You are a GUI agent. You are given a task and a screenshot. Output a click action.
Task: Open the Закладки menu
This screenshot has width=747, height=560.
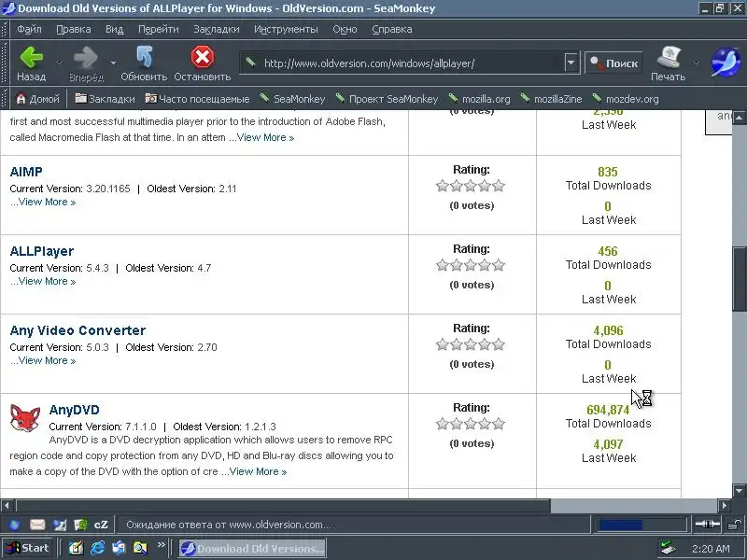pyautogui.click(x=217, y=29)
